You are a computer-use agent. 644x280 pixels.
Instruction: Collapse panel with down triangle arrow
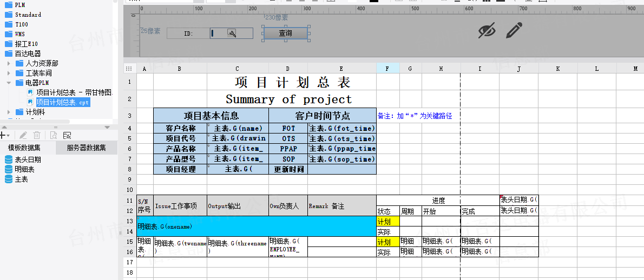coord(107,128)
